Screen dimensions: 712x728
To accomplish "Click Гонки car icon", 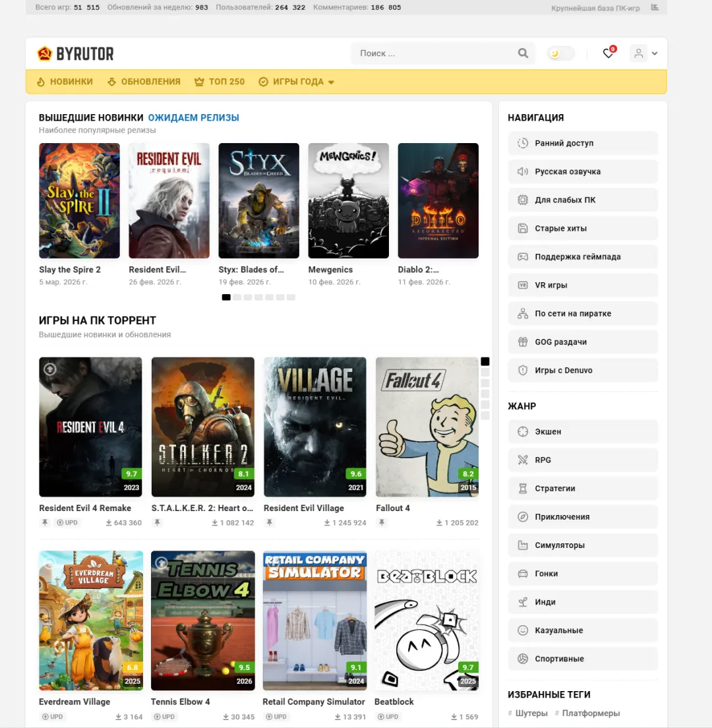I will pyautogui.click(x=523, y=574).
